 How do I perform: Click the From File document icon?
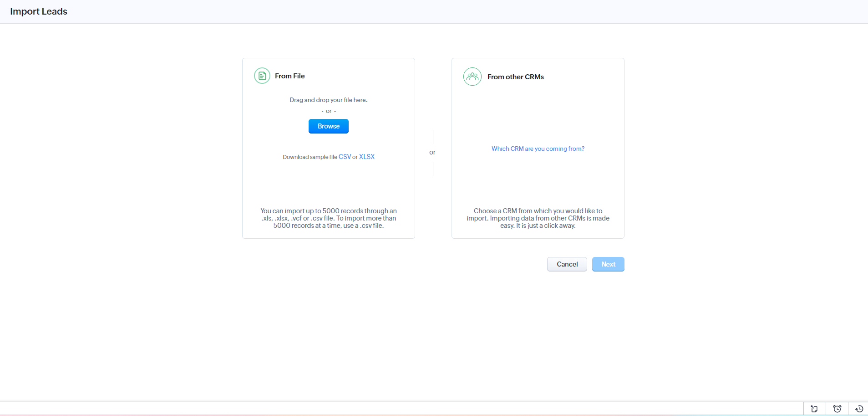(x=262, y=76)
